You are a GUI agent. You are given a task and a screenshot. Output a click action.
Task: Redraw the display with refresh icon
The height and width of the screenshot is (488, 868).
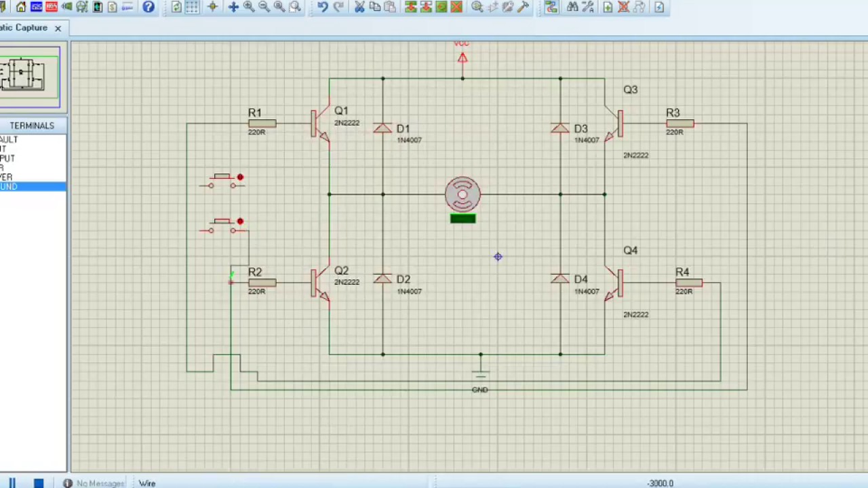(176, 7)
